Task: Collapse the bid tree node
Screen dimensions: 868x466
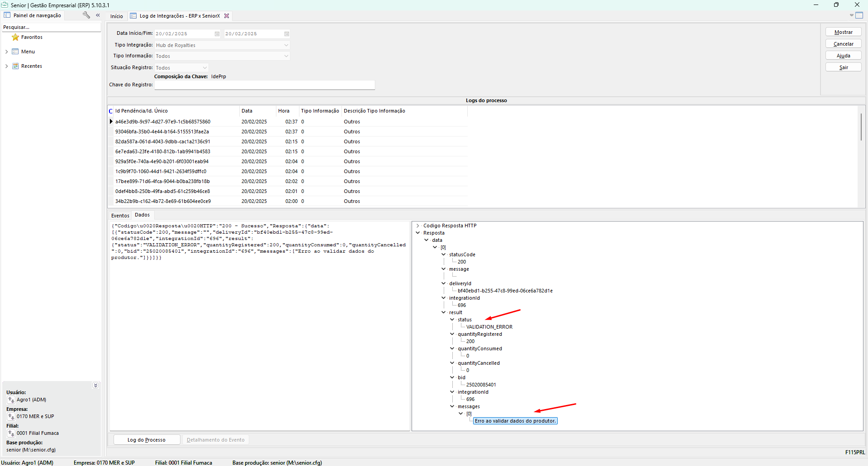Action: point(452,377)
